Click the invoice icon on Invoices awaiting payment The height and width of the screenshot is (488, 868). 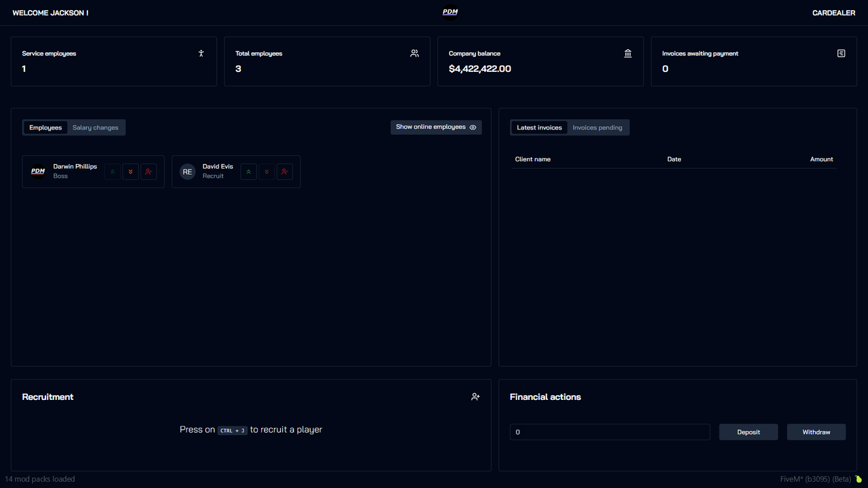pos(841,53)
